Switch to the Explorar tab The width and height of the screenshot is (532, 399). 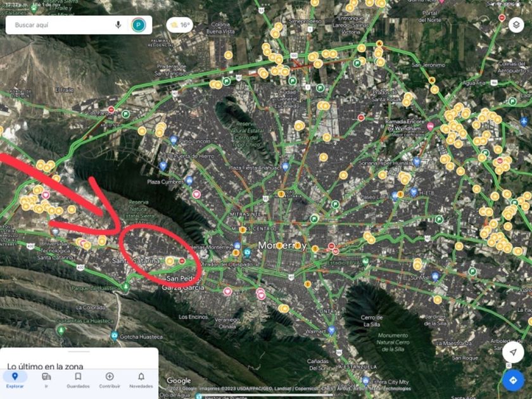coord(15,380)
